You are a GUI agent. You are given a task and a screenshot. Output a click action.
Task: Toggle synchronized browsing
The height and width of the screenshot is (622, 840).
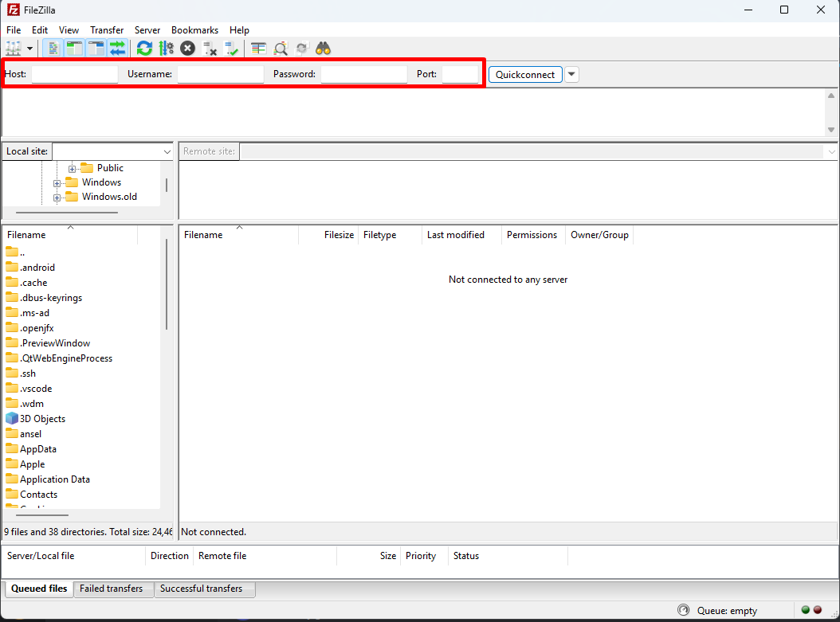[301, 48]
